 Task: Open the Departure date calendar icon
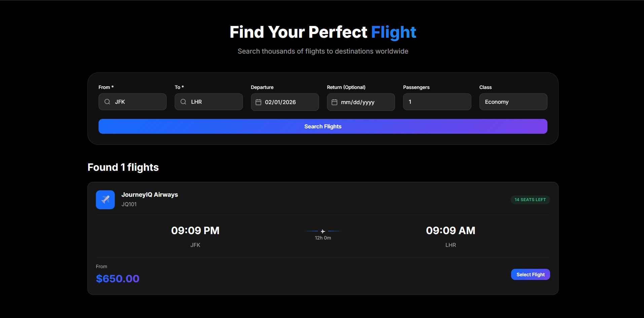(258, 102)
